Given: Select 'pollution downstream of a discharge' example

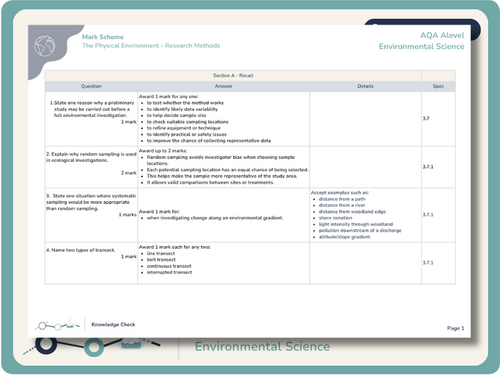Looking at the screenshot, I should (x=360, y=230).
